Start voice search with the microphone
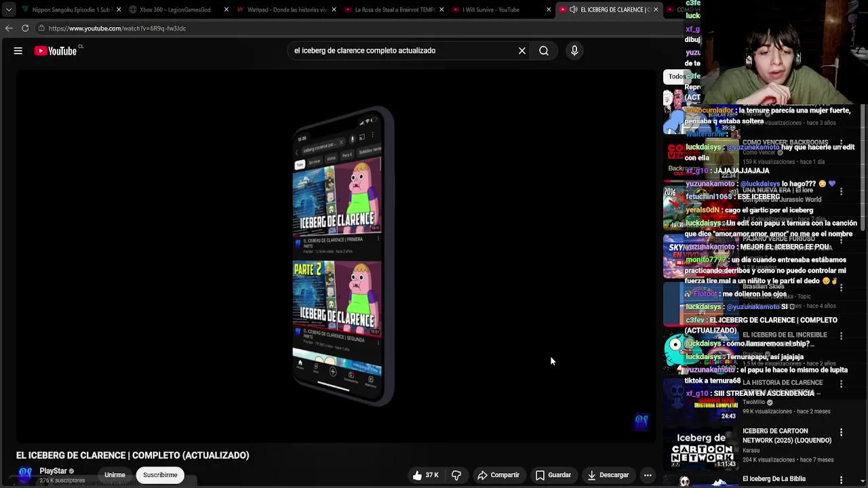Viewport: 868px width, 488px height. (574, 51)
